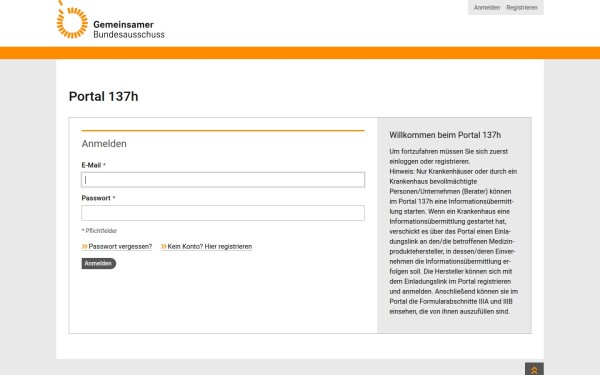Screen dimensions: 600x375
Task: Click Kein Konto? Hier registrieren link
Action: pyautogui.click(x=207, y=246)
